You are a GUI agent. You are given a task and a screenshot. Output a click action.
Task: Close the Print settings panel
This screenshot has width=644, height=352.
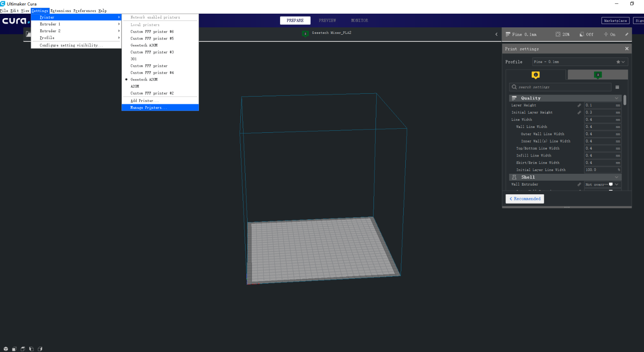[626, 49]
